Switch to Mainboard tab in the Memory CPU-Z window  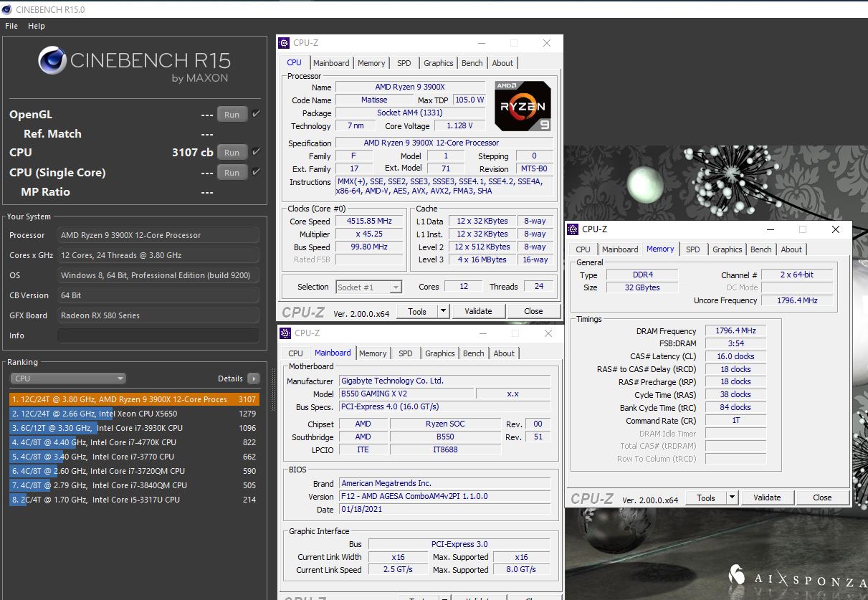point(620,249)
